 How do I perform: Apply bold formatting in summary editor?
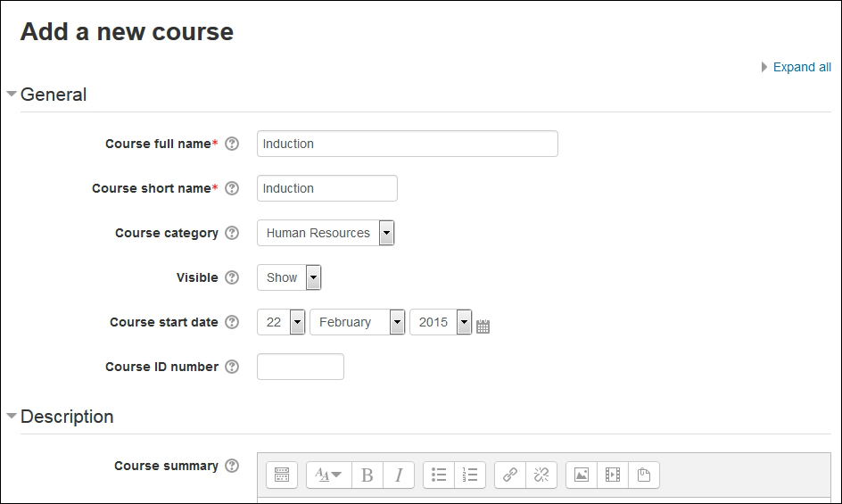(x=367, y=475)
